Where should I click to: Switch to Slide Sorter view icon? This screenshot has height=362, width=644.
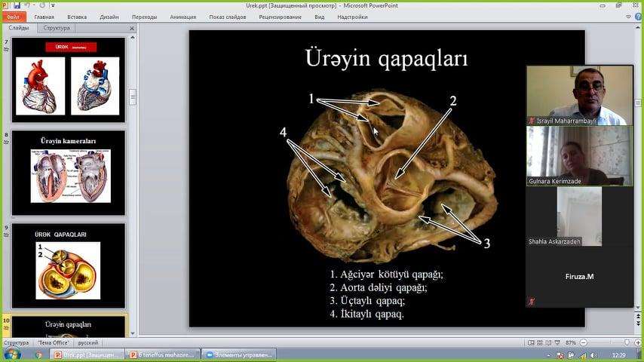(x=540, y=342)
